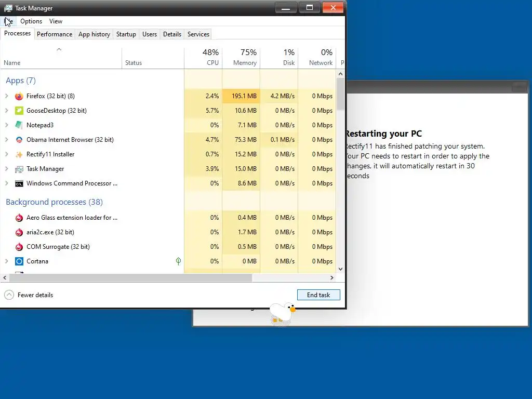Open the Options menu
The width and height of the screenshot is (532, 399).
[x=31, y=21]
